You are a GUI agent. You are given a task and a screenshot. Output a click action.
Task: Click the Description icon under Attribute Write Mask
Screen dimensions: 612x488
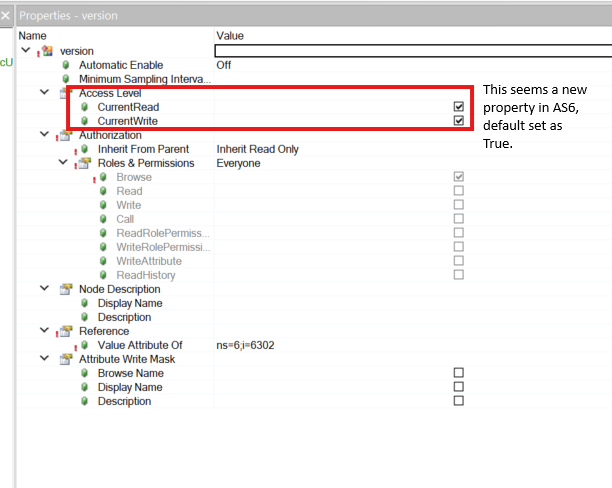[x=84, y=401]
